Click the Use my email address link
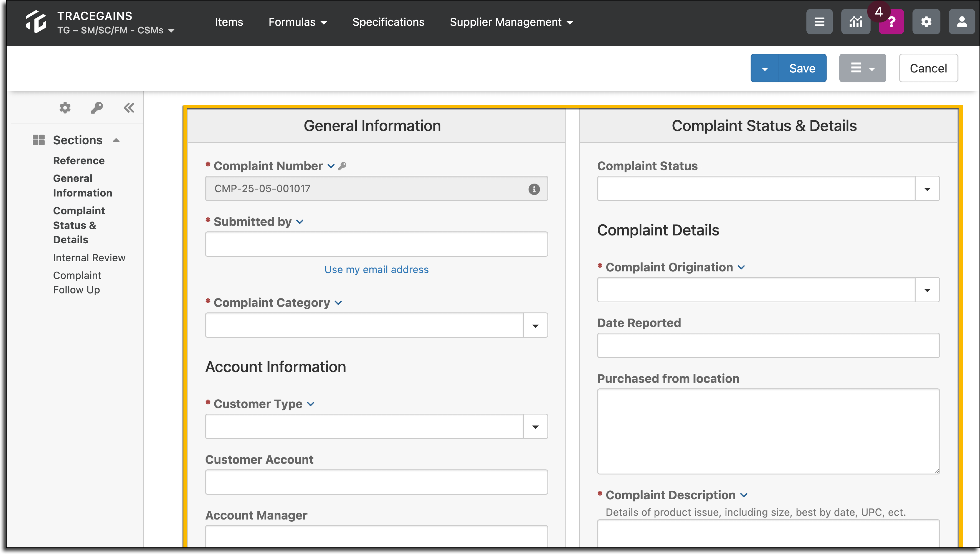The width and height of the screenshot is (980, 554). click(x=376, y=270)
